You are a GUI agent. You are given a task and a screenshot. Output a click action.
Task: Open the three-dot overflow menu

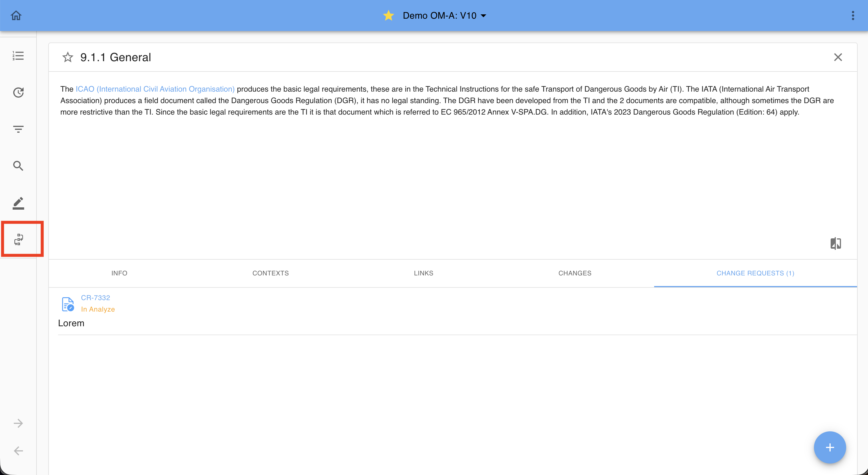click(853, 16)
